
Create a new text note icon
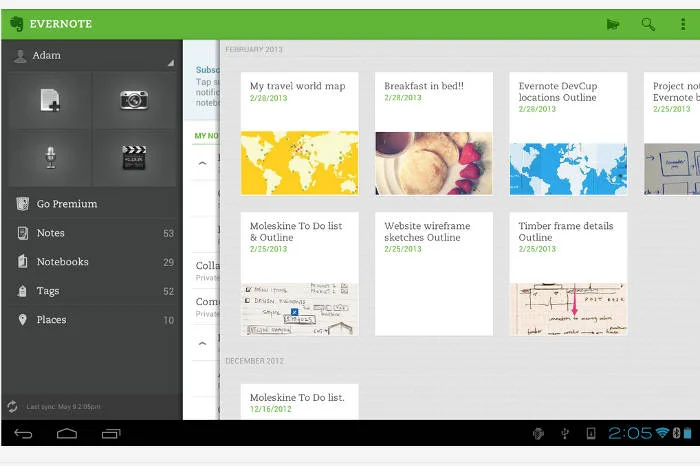[x=50, y=100]
